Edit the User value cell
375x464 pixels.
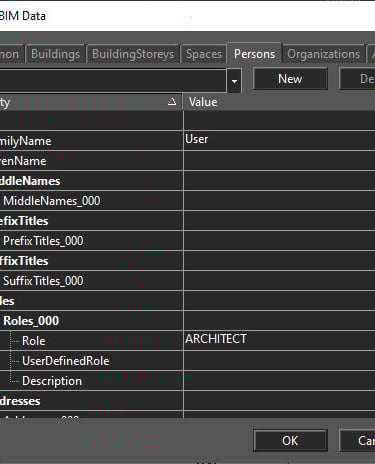point(279,141)
